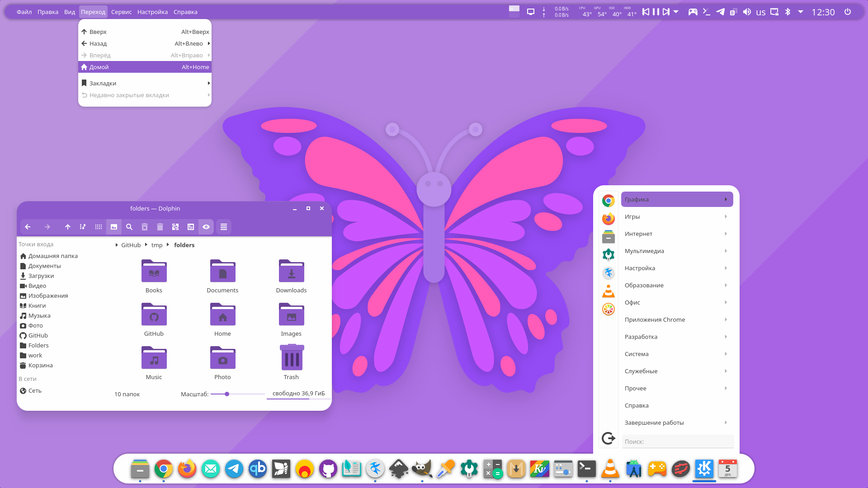
Task: Expand breadcrumb arrow before GitHub
Action: 117,245
